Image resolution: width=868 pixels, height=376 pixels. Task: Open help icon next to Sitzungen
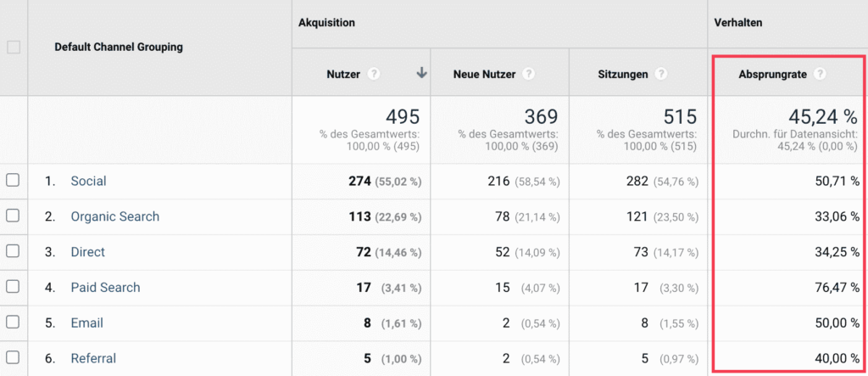coord(661,74)
